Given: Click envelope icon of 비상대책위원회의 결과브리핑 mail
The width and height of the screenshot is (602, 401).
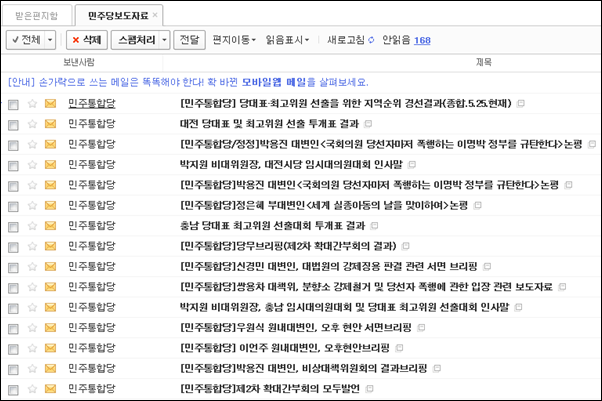Looking at the screenshot, I should point(50,368).
